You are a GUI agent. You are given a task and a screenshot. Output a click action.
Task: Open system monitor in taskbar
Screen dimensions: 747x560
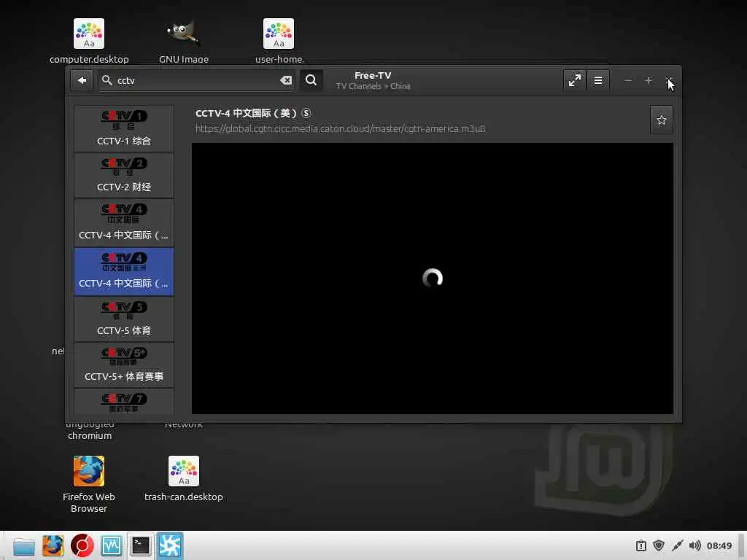coord(112,545)
